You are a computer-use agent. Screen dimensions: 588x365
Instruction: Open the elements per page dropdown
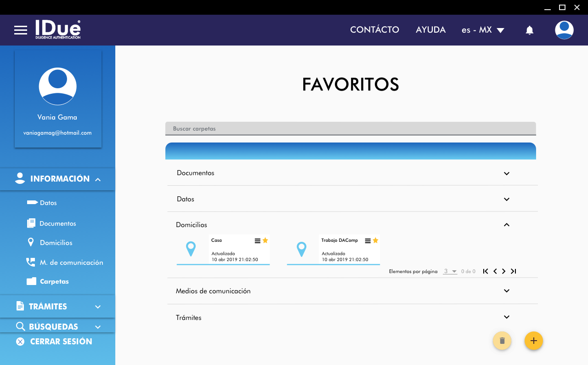tap(450, 271)
